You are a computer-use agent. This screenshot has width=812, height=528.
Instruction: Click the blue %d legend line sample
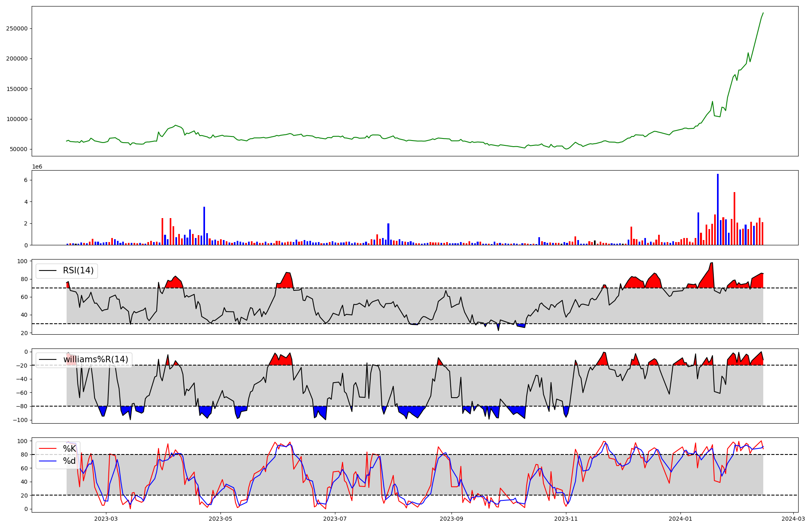pos(48,461)
